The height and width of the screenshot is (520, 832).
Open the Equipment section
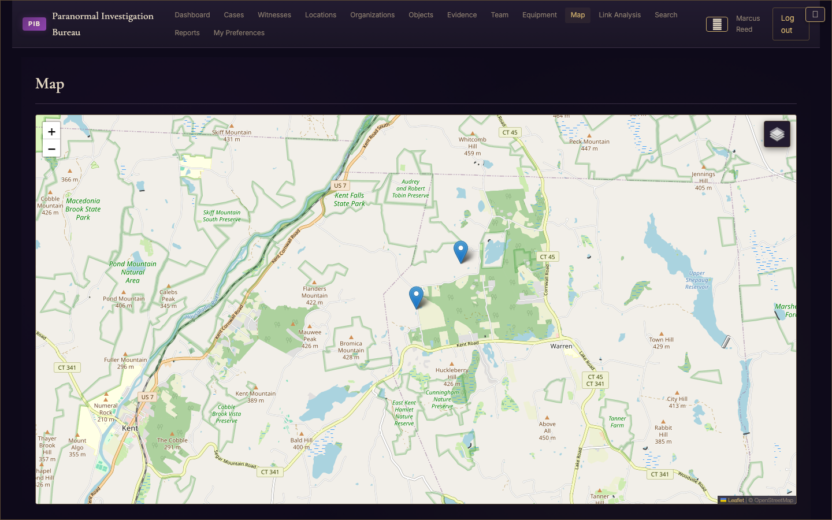[x=540, y=15]
